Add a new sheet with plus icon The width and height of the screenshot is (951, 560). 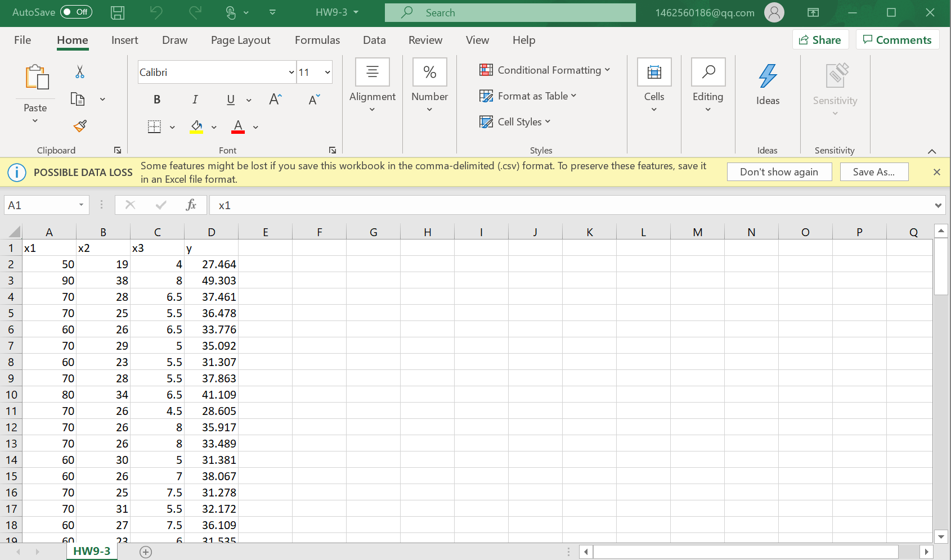tap(146, 552)
